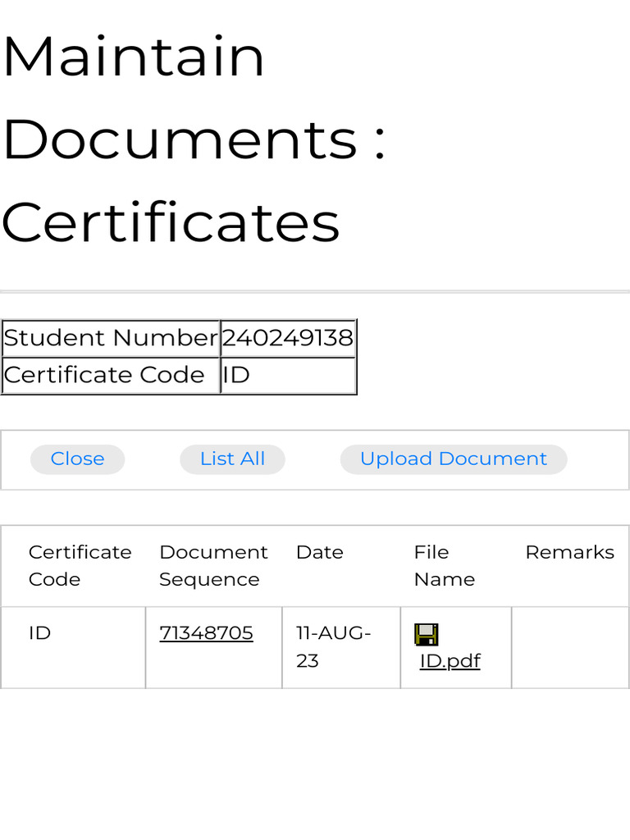Select the student number 240249138 cell

(288, 339)
